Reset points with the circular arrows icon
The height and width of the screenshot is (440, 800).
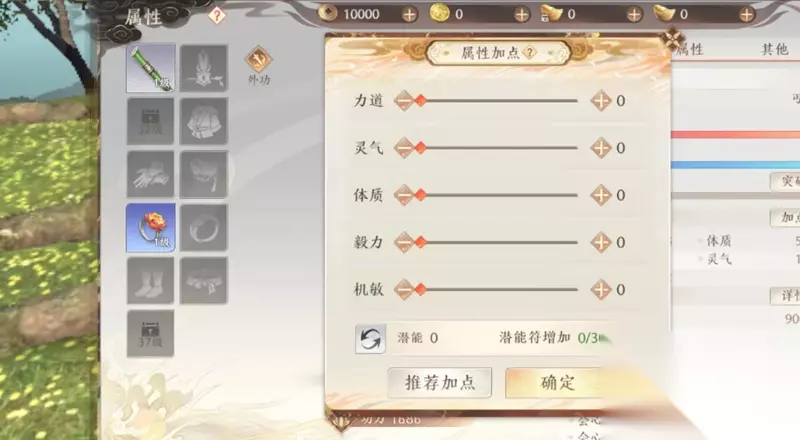pyautogui.click(x=370, y=339)
